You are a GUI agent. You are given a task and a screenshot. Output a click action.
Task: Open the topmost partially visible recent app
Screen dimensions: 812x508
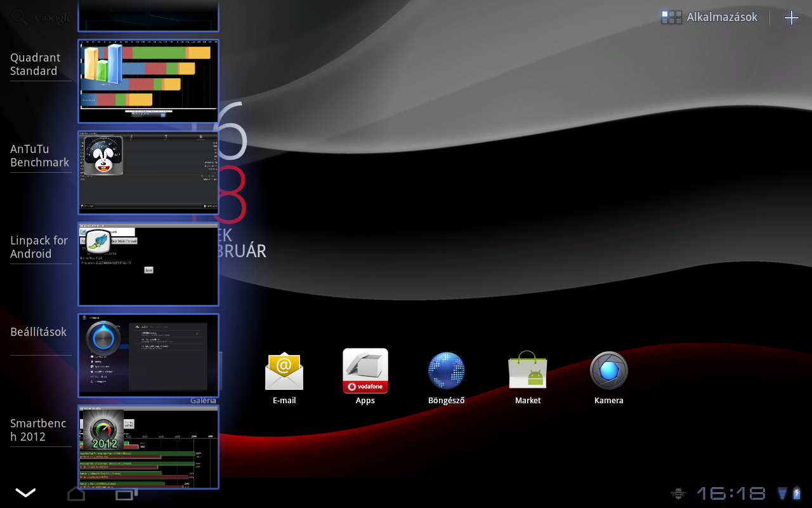tap(148, 16)
